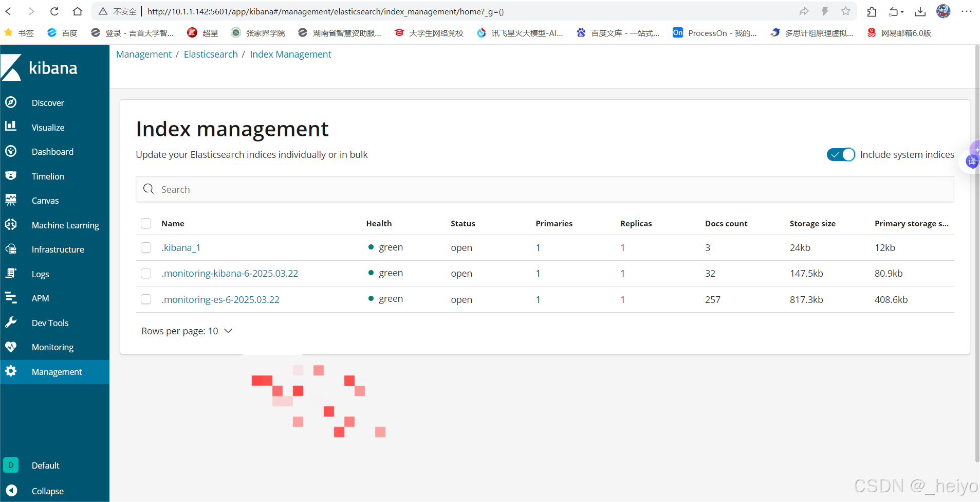The width and height of the screenshot is (980, 502).
Task: Sort by Status column header
Action: point(463,223)
